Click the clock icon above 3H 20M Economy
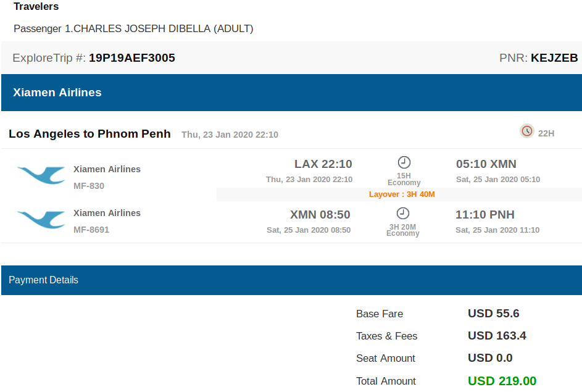Screen dimensions: 582x392 tap(403, 214)
